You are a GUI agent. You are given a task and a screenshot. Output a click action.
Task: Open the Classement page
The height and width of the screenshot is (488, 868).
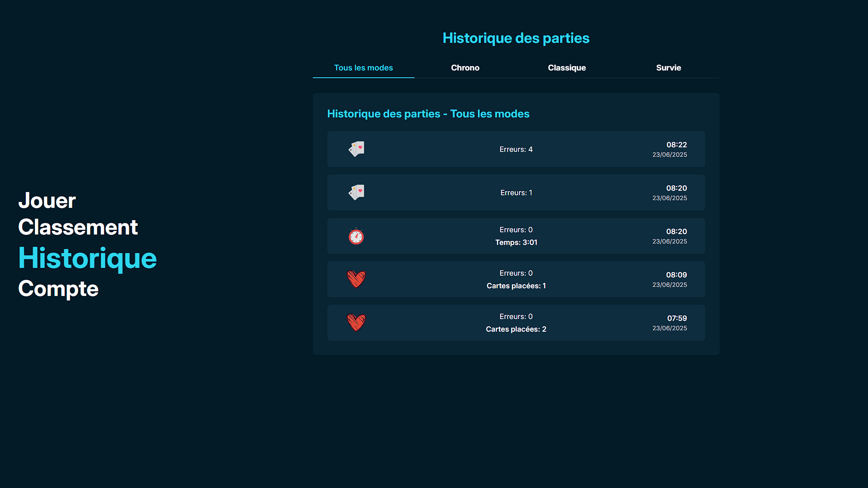[x=78, y=227]
